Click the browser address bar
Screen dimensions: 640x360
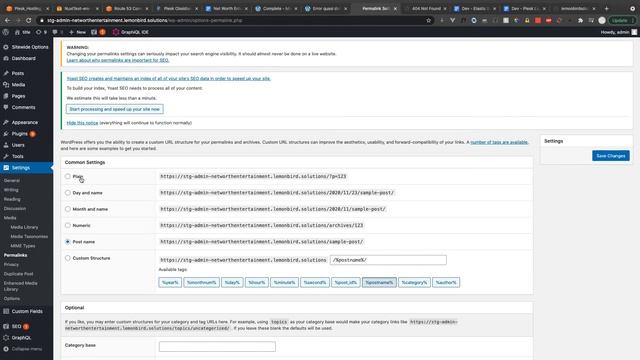[x=233, y=20]
